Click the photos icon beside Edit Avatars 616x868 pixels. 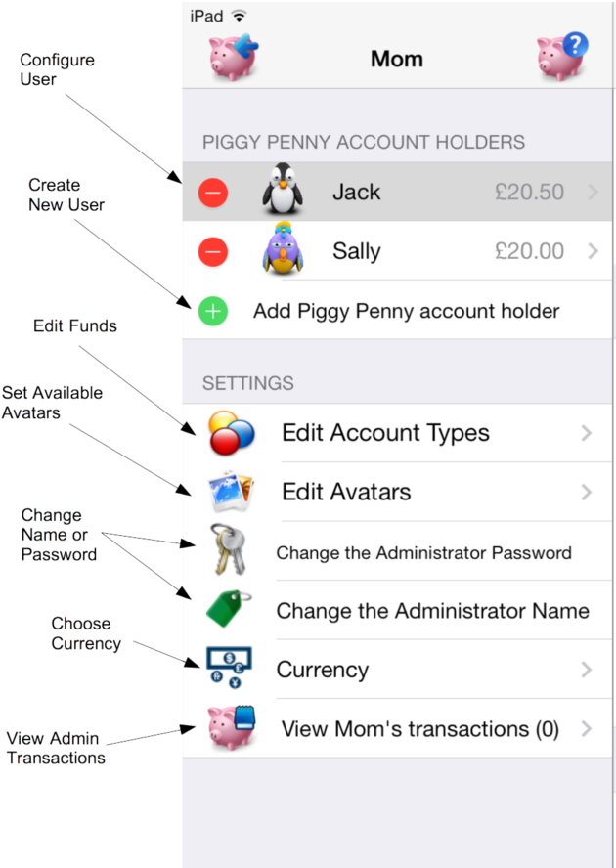tap(233, 492)
